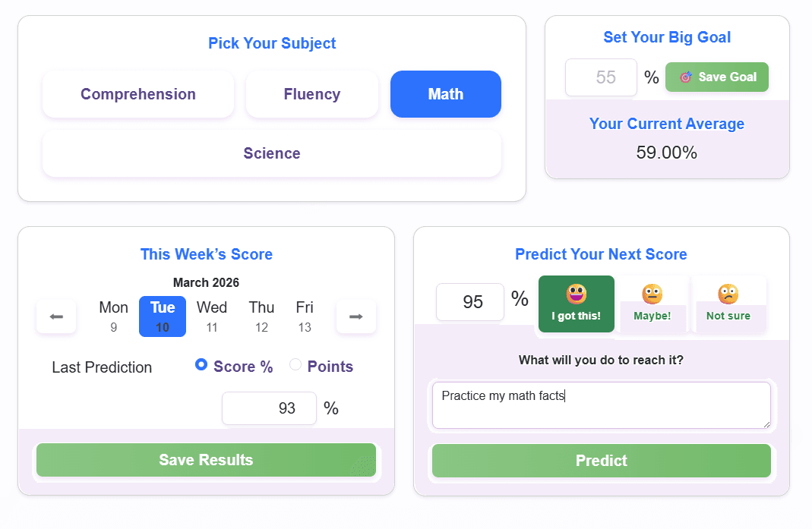Switch to the Comprehension tab
812x529 pixels.
(x=137, y=93)
